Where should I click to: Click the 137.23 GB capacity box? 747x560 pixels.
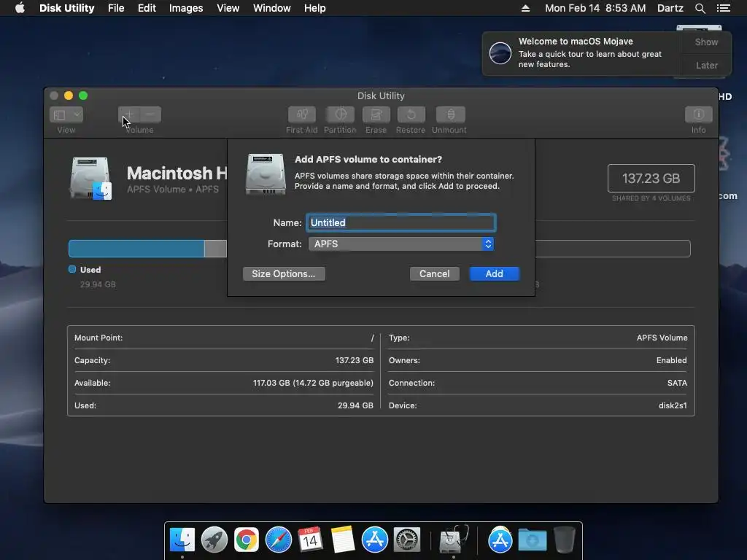[x=651, y=178]
